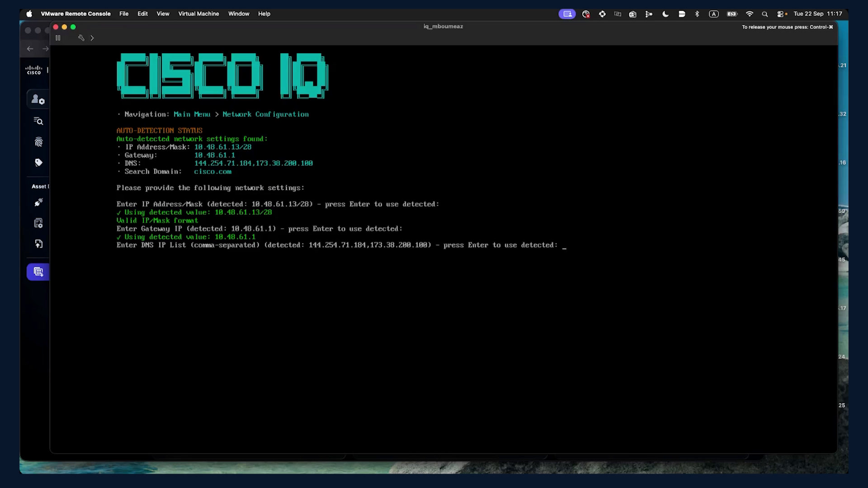Open the plug connector icon in sidebar
Screen dimensions: 868x488
tap(38, 202)
